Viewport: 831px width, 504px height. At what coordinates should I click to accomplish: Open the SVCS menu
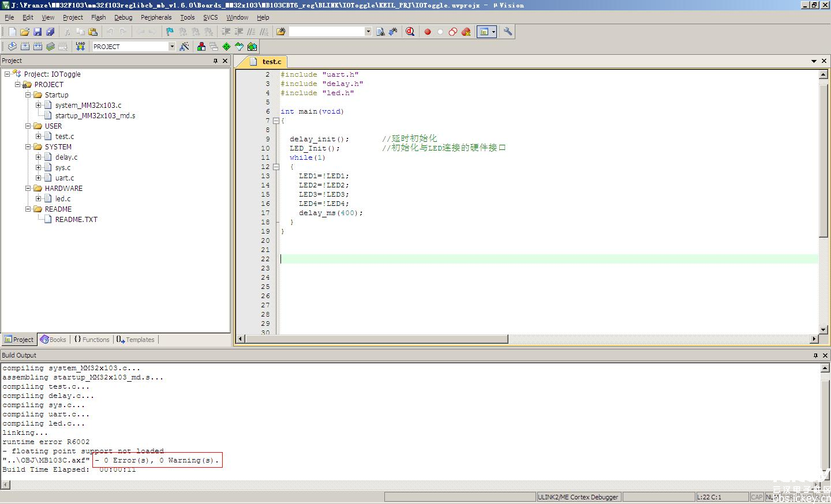tap(210, 17)
